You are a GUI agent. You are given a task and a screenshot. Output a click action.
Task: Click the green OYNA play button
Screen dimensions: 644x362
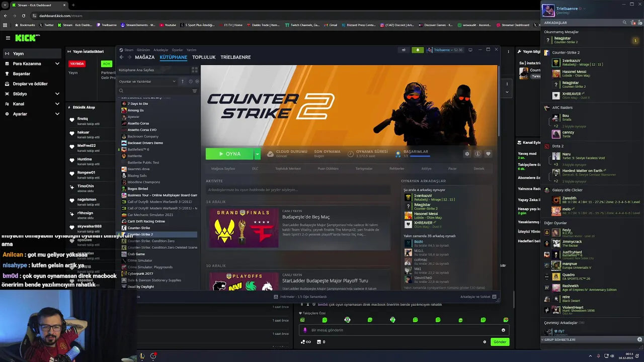[229, 154]
